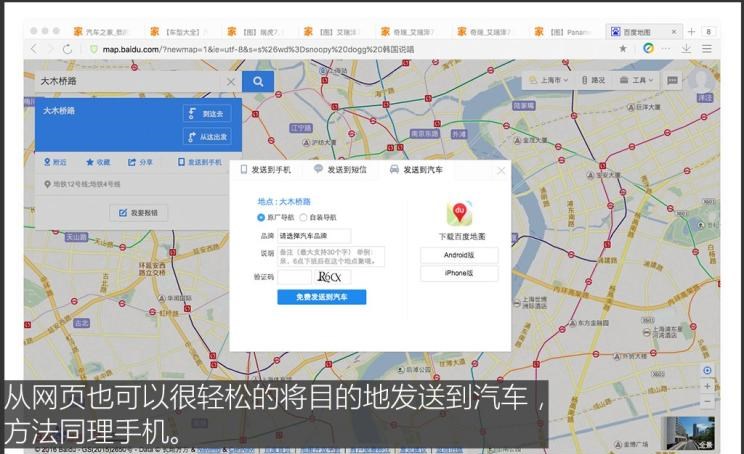Toggle the 路况 traffic layer button
The width and height of the screenshot is (744, 454).
tap(594, 80)
